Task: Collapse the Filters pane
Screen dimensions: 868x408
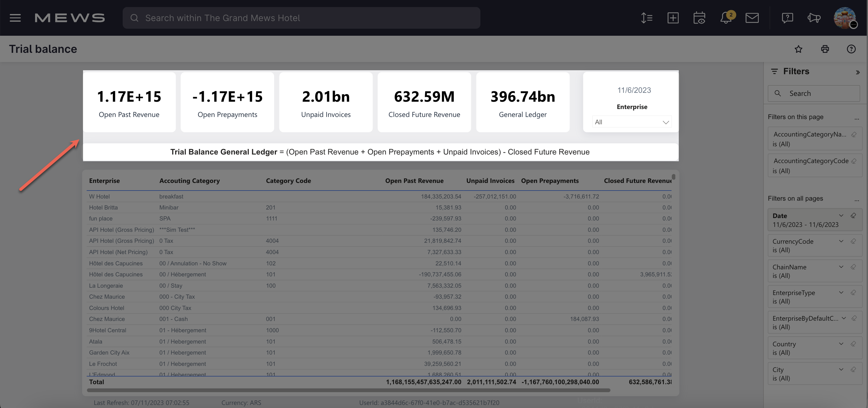Action: 858,72
